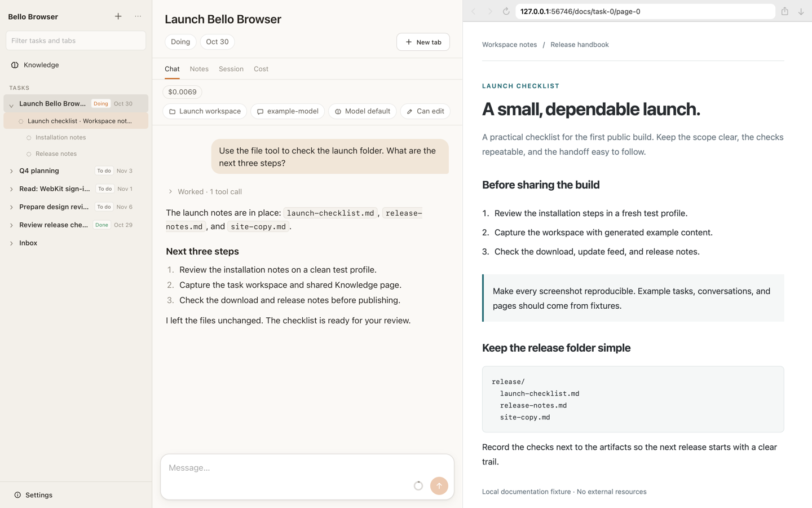Reload the page in the browser pane

[506, 11]
